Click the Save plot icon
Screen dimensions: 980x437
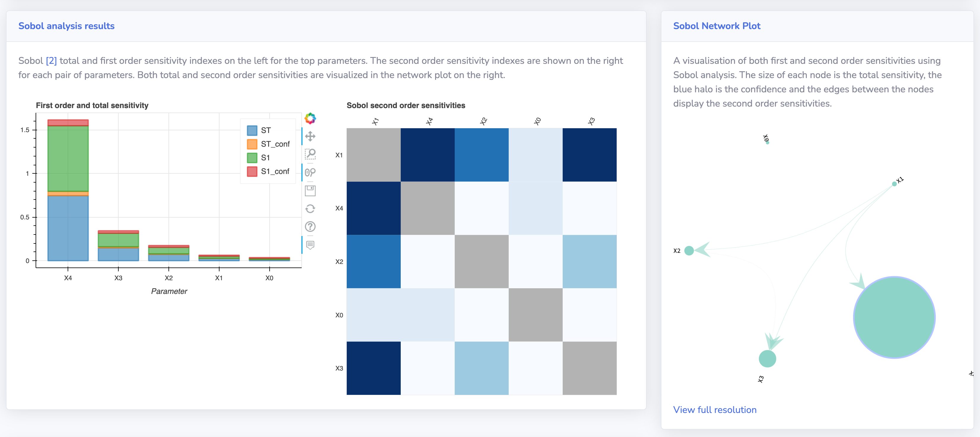pos(310,190)
